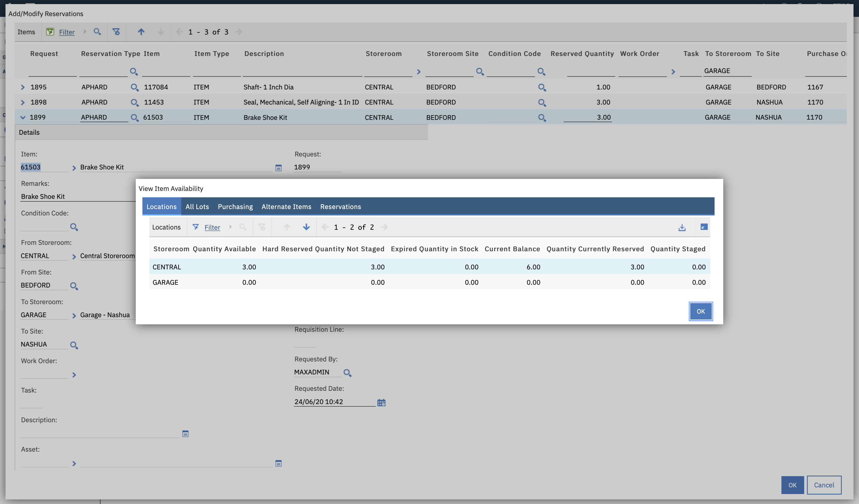This screenshot has width=859, height=504.
Task: Open the To Site NASHUA lookup
Action: [x=74, y=345]
